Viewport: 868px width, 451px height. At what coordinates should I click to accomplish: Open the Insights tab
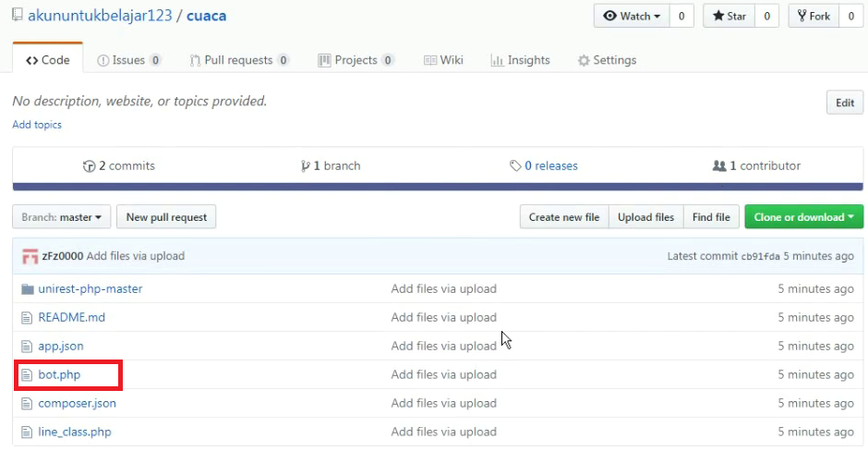(x=520, y=60)
